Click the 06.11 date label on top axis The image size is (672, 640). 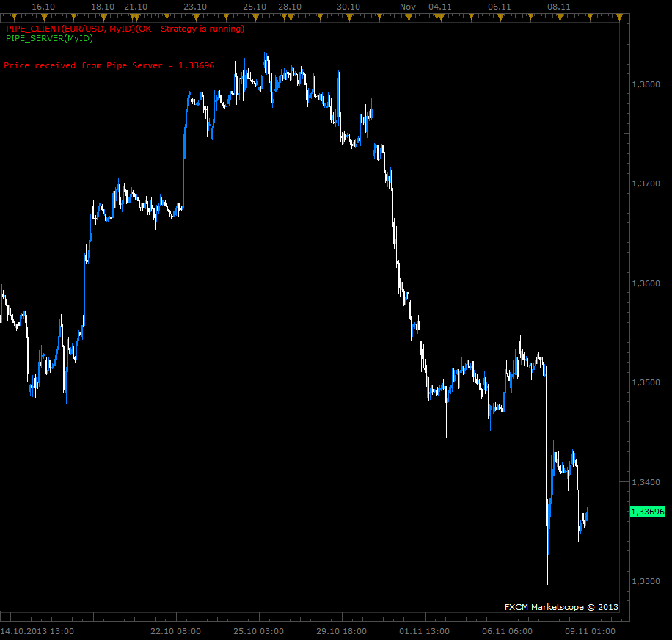[x=500, y=7]
